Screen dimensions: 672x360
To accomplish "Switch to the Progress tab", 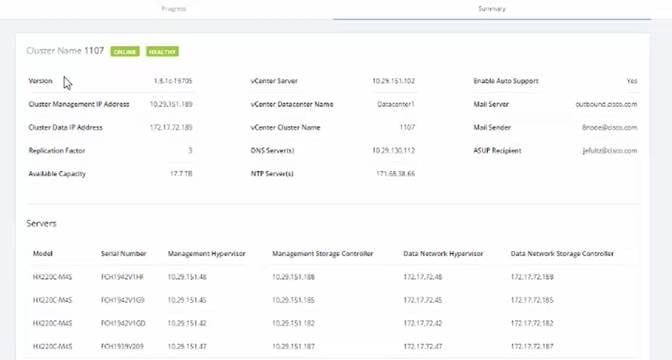I will 174,9.
